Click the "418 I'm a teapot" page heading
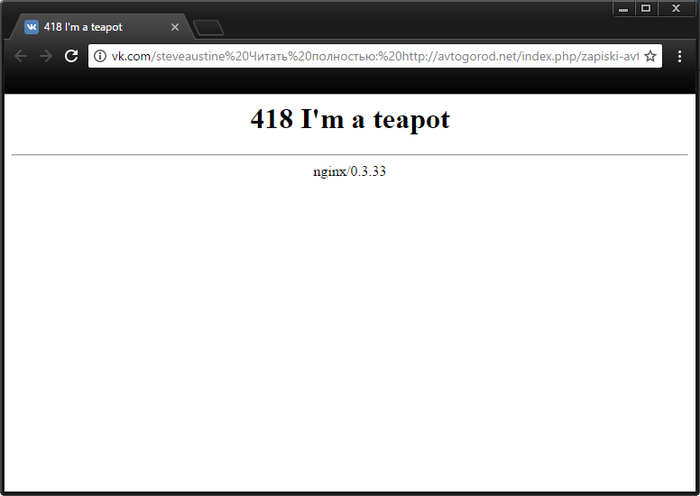 350,120
